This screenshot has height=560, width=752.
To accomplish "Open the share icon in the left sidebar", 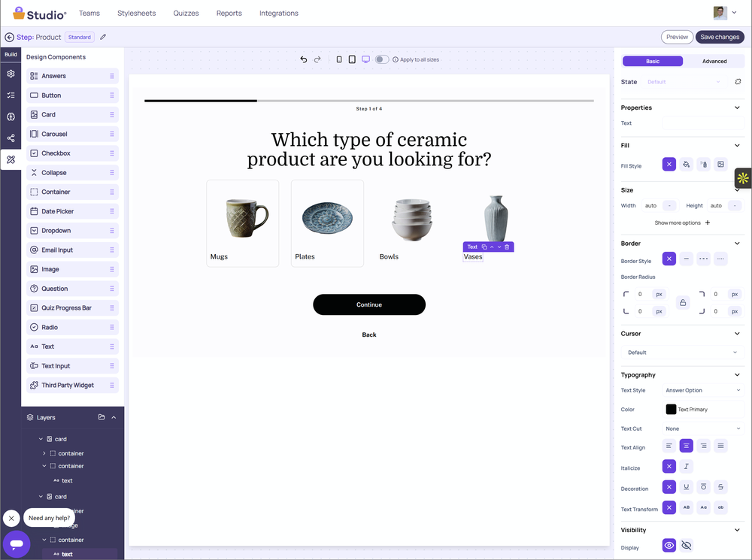I will (11, 138).
